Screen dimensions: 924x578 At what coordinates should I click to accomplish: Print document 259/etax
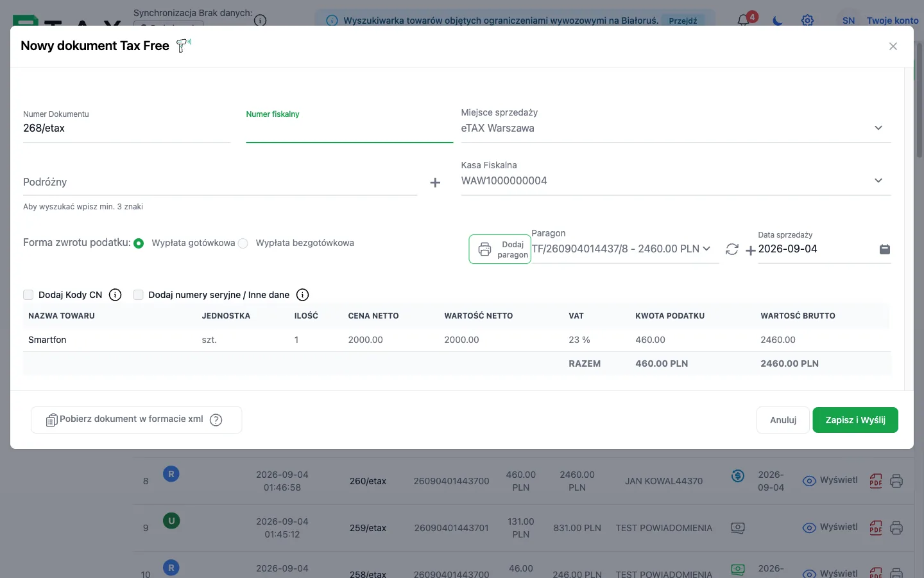pos(896,528)
